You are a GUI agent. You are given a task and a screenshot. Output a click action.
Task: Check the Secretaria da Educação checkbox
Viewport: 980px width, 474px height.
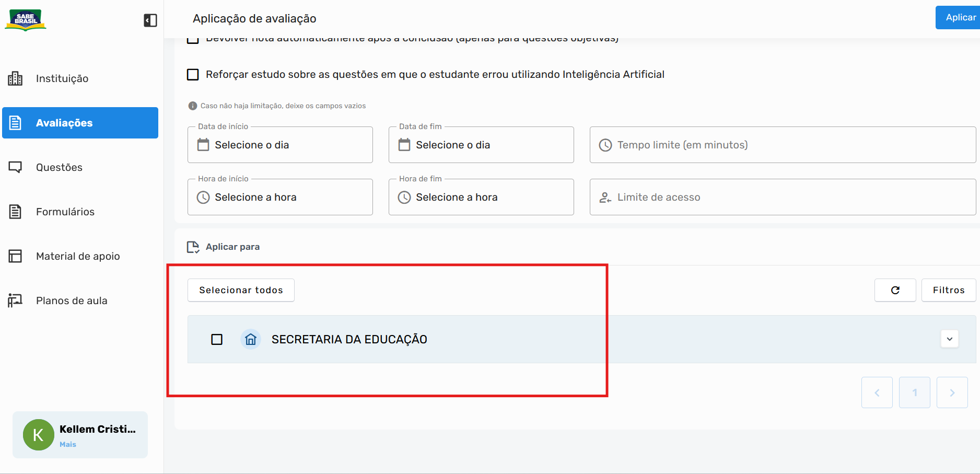coord(217,339)
